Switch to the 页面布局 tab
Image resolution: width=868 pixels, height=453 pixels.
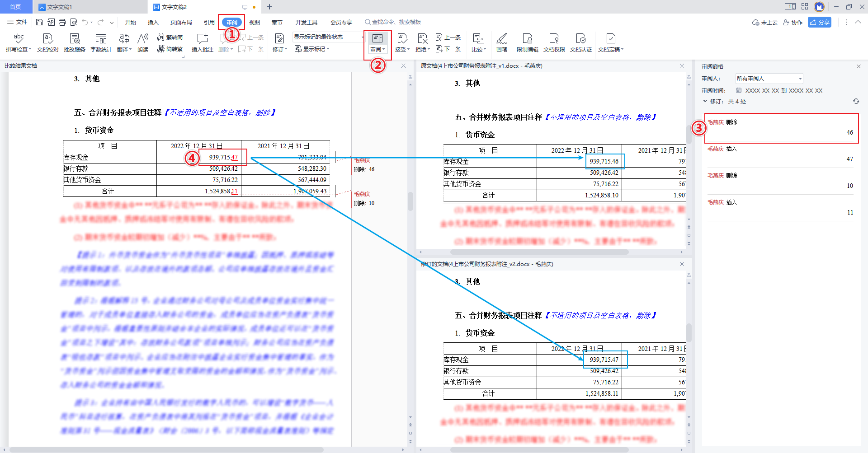point(181,22)
